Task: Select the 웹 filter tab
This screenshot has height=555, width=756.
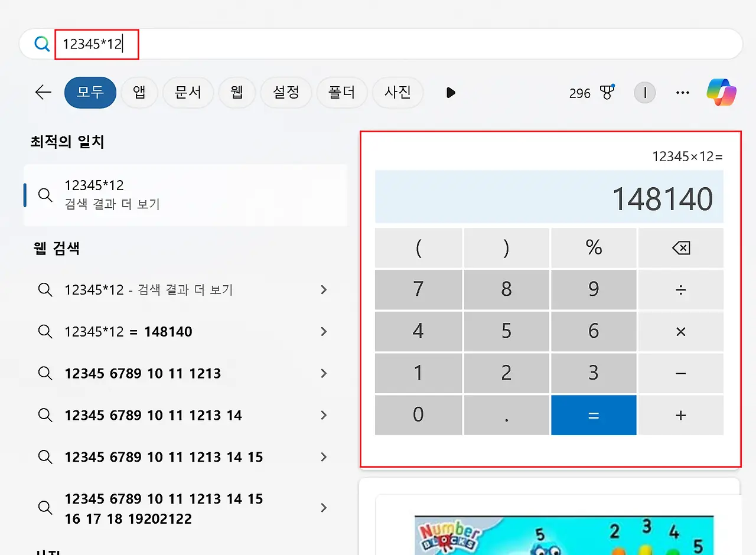Action: 237,92
